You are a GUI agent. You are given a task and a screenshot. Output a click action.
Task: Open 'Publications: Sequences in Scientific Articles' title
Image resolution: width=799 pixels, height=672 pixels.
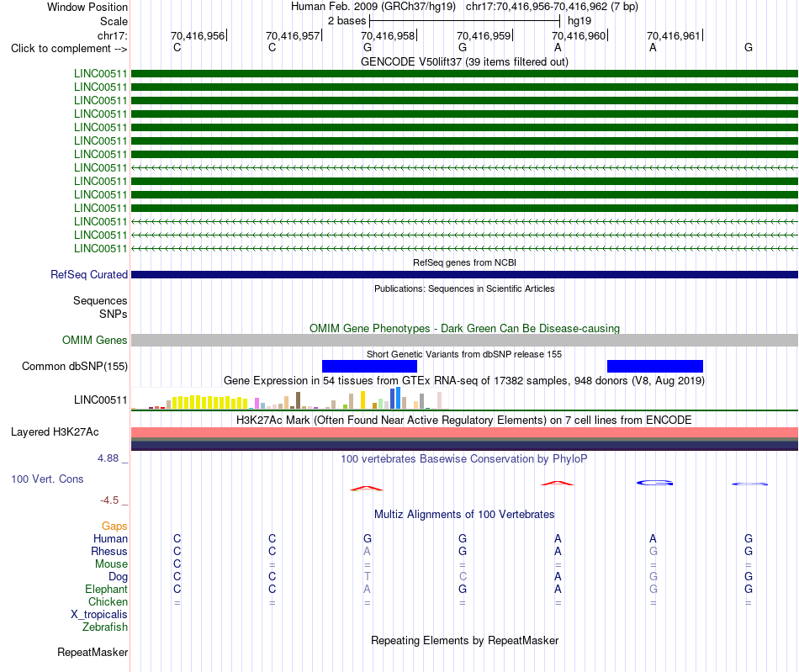coord(464,288)
